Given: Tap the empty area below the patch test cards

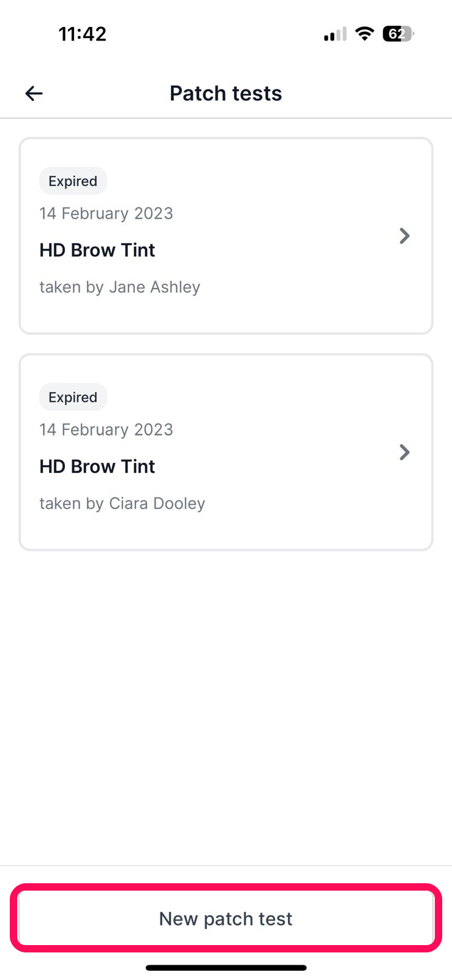Looking at the screenshot, I should click(x=226, y=704).
